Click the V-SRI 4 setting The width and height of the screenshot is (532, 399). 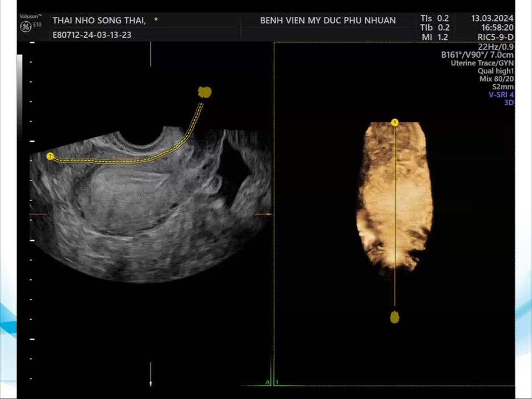(500, 94)
